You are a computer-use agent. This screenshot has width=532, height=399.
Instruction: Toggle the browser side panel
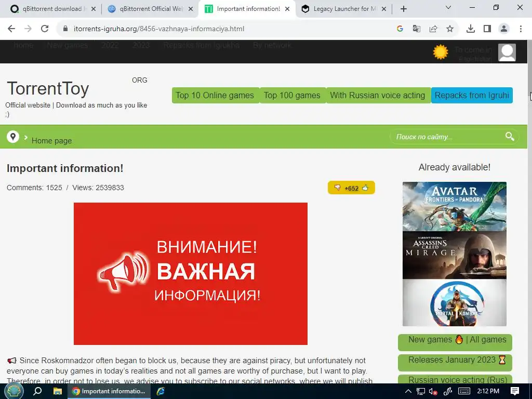pos(487,29)
